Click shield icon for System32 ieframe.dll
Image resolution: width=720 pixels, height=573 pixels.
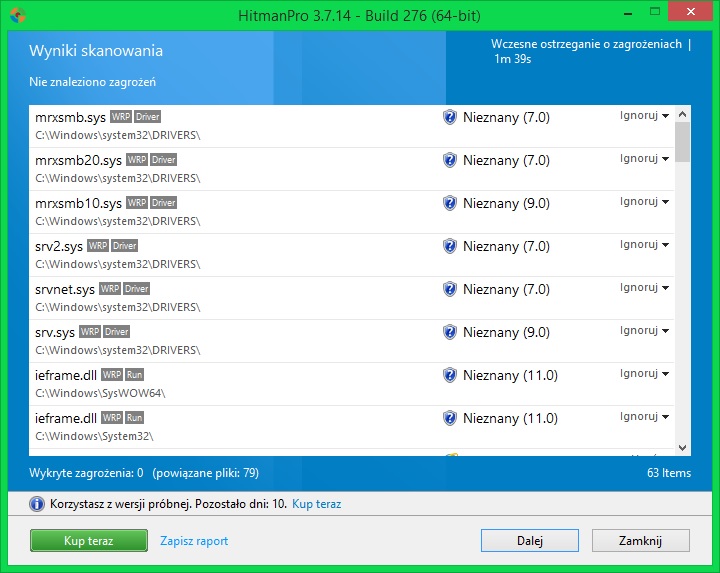[450, 418]
